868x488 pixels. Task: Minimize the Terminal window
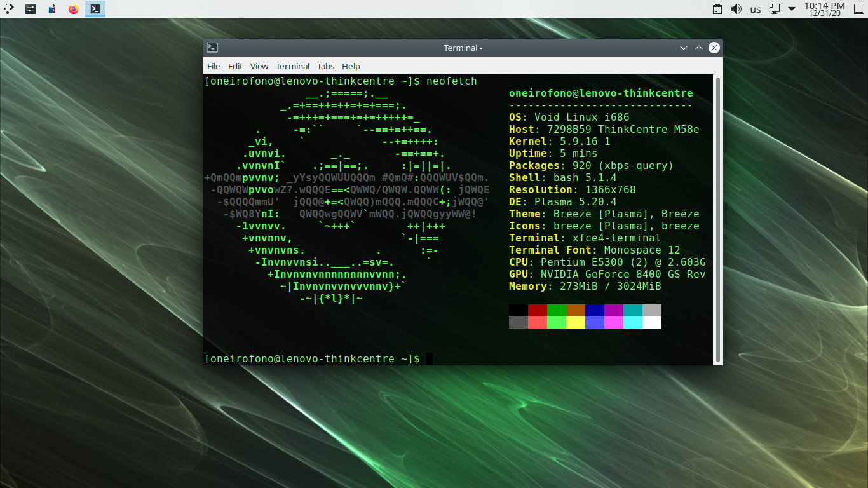(x=684, y=48)
